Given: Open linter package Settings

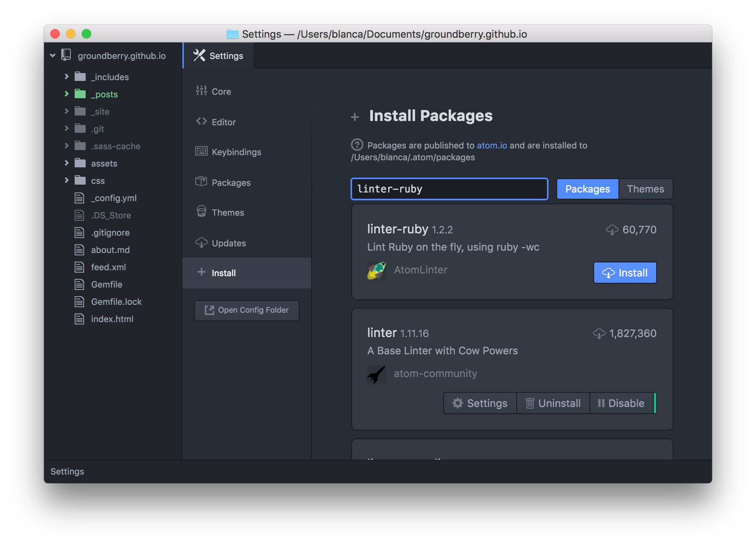Looking at the screenshot, I should coord(480,403).
